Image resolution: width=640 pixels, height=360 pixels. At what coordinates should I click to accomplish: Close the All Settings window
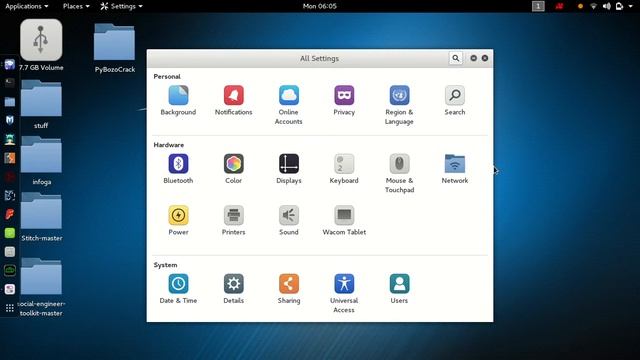(x=485, y=58)
